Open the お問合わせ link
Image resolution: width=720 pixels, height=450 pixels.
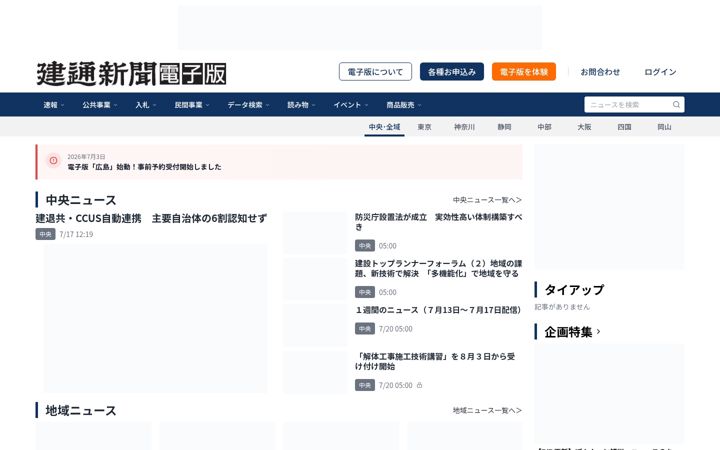pyautogui.click(x=600, y=72)
